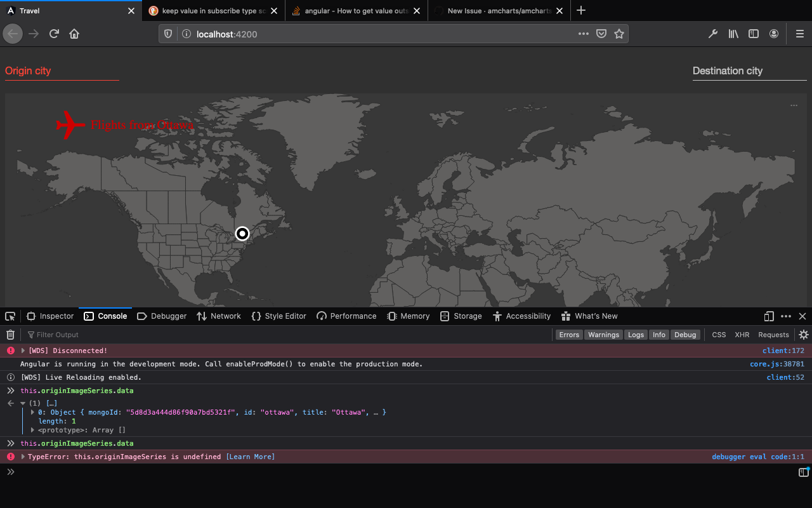
Task: Open the browser home page icon
Action: pos(74,34)
